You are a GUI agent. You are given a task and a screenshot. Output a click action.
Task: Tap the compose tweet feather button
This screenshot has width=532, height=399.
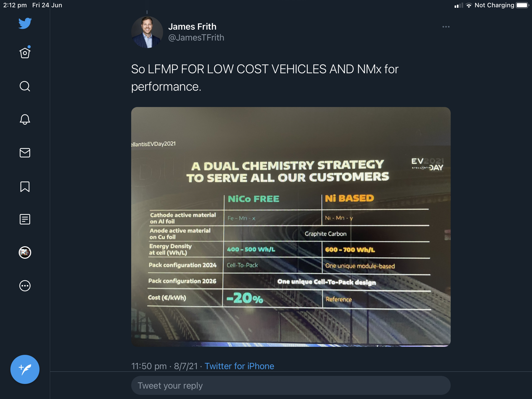25,369
